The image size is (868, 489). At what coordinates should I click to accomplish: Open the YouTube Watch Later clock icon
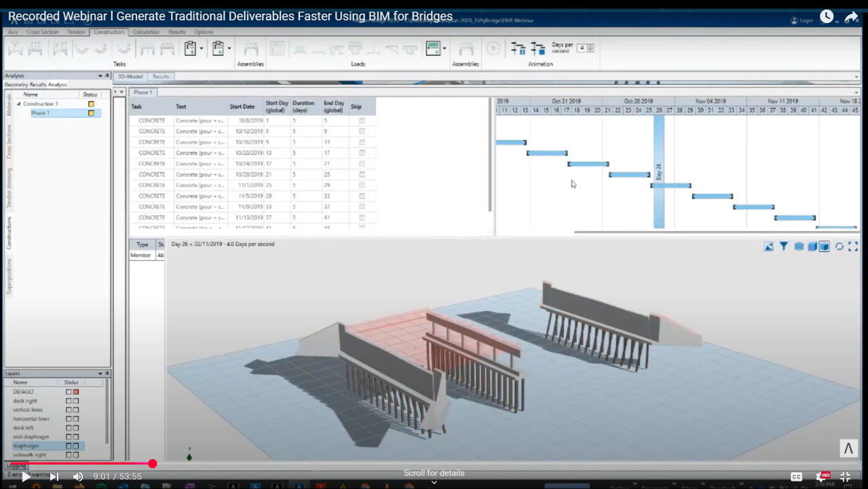[826, 17]
